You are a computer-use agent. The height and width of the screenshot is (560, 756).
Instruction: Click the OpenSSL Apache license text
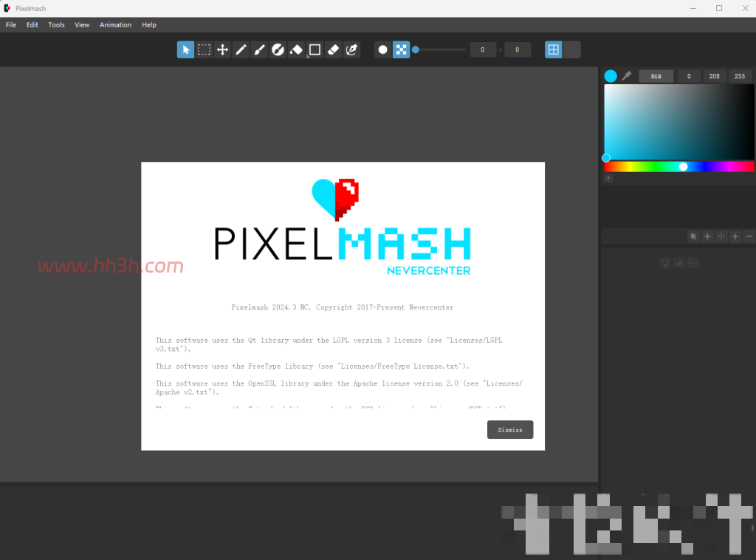(339, 388)
